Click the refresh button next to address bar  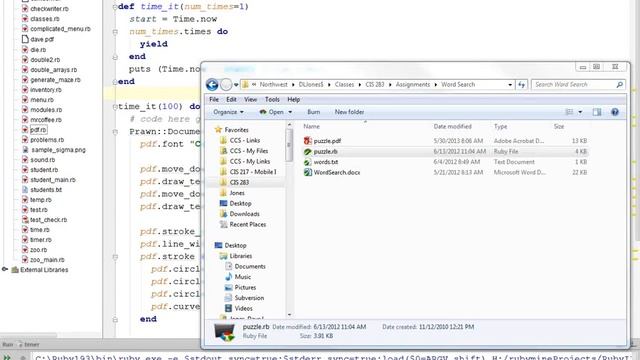(x=522, y=84)
